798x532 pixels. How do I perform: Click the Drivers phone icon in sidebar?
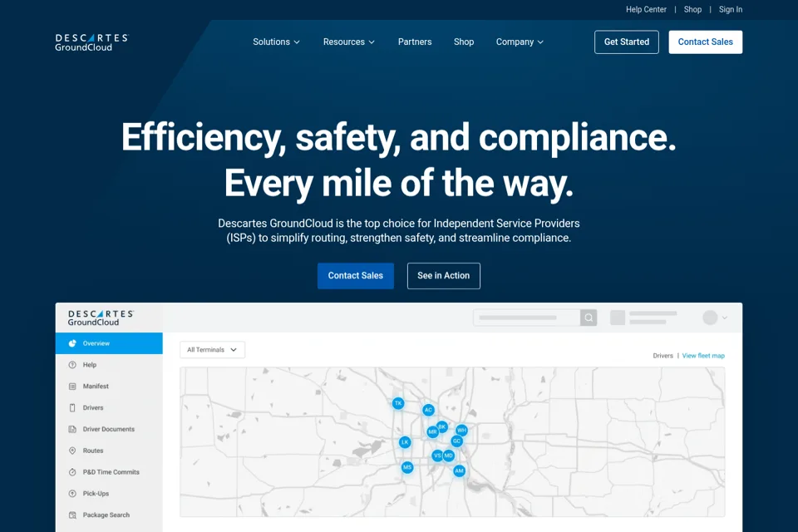(x=72, y=408)
